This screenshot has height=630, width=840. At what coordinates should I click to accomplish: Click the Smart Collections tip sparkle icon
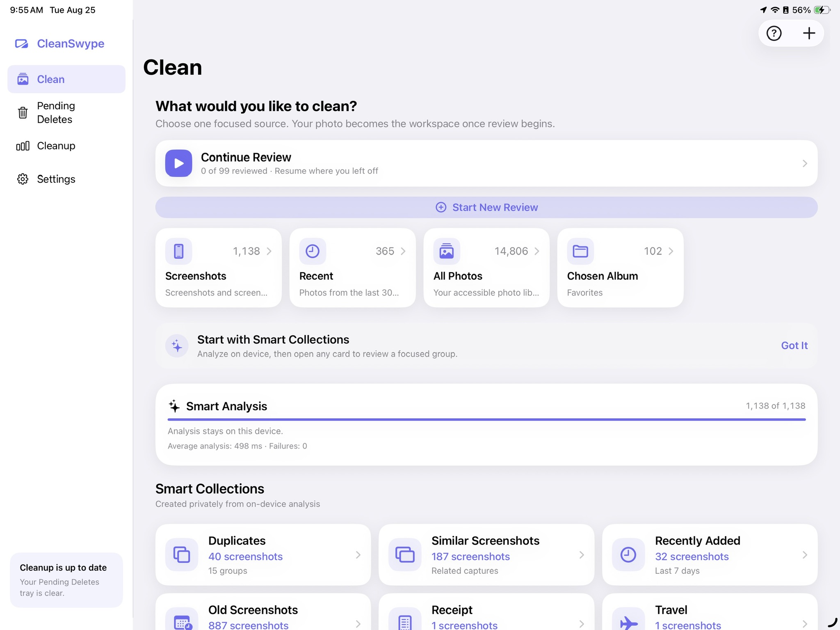tap(177, 346)
